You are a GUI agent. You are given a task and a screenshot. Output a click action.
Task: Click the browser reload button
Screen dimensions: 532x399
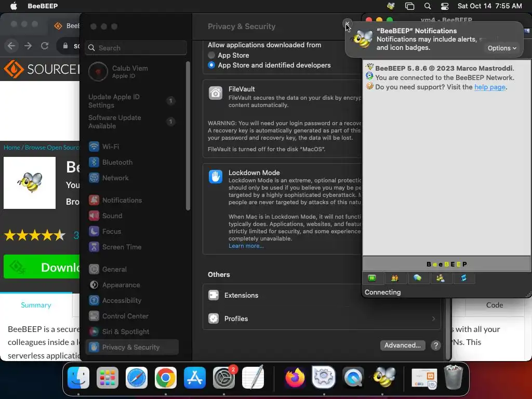tap(45, 46)
